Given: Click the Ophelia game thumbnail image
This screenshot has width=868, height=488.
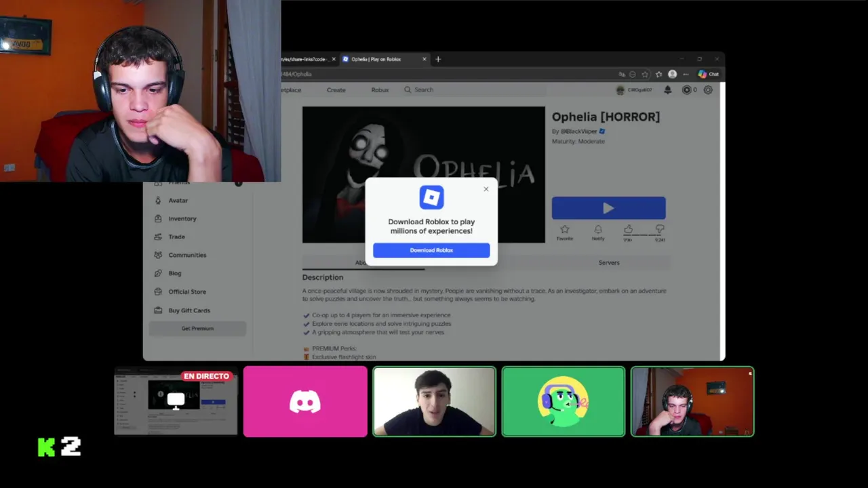Looking at the screenshot, I should 424,174.
